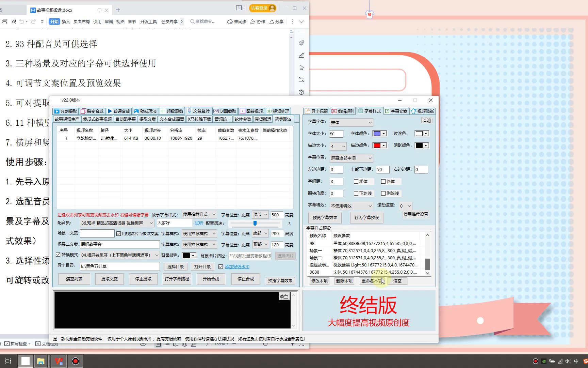Select the 超级混剪 icon
This screenshot has width=588, height=368.
click(172, 111)
